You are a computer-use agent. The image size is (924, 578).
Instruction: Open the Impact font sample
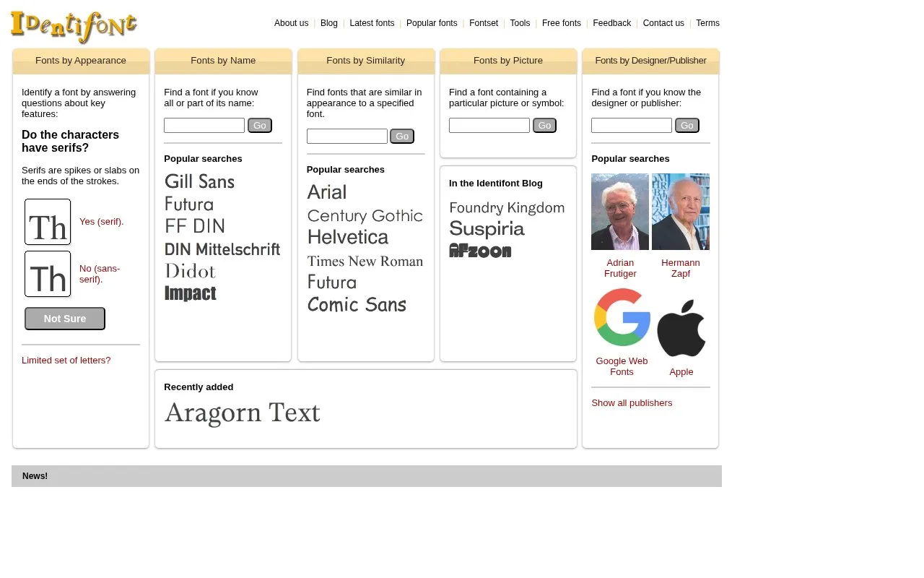[191, 293]
